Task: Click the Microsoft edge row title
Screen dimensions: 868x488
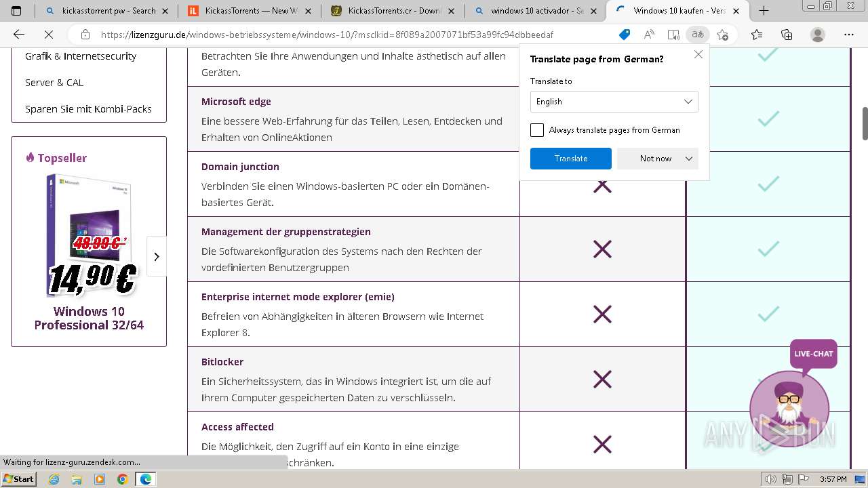Action: click(x=236, y=102)
